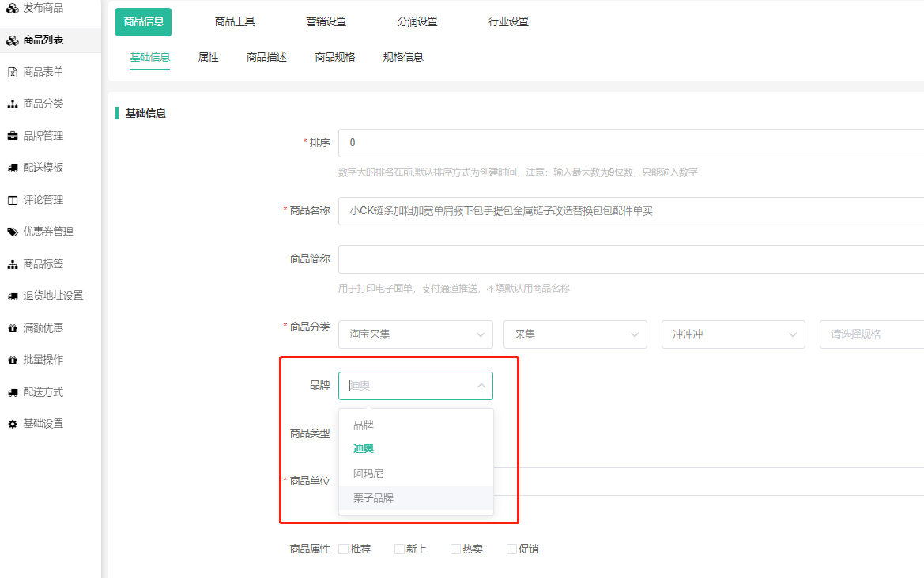Open the 商品描述 sub-tab
The height and width of the screenshot is (578, 924).
(x=266, y=57)
